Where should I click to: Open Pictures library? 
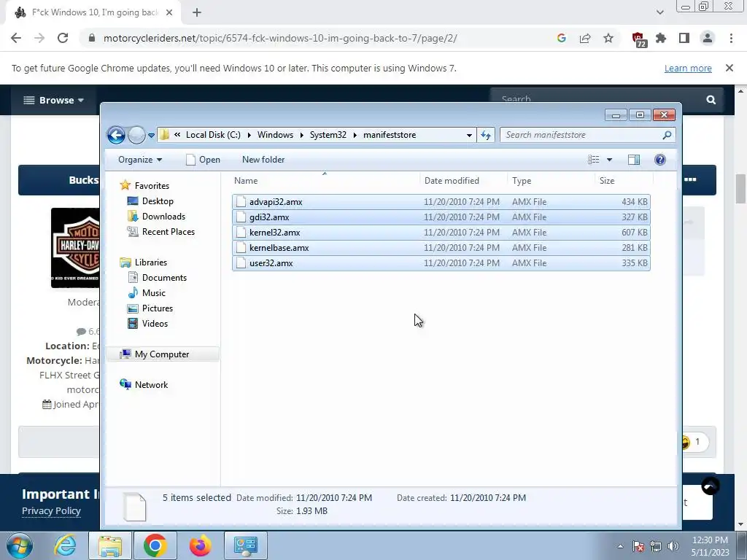(x=150, y=308)
